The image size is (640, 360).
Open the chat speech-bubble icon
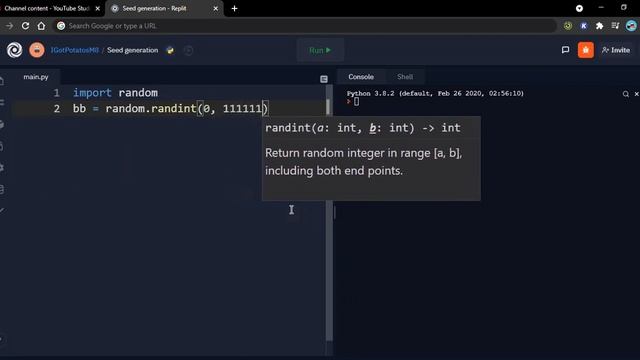point(565,50)
